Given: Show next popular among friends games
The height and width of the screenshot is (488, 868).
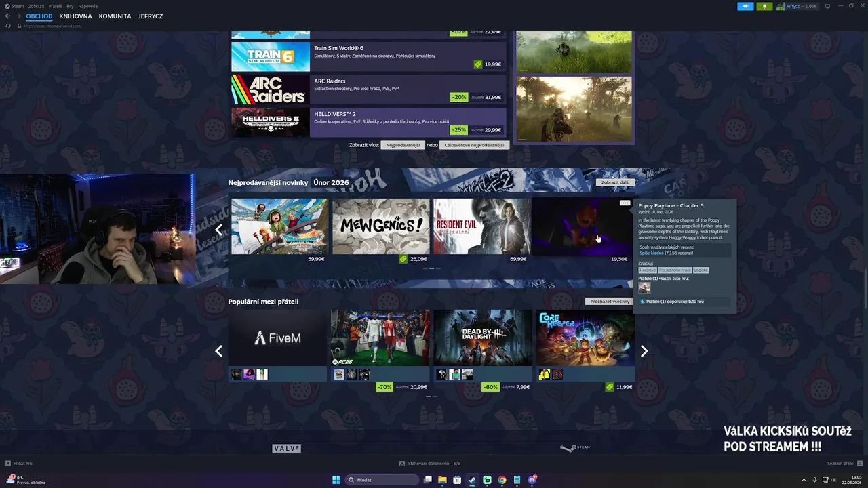Looking at the screenshot, I should (644, 351).
